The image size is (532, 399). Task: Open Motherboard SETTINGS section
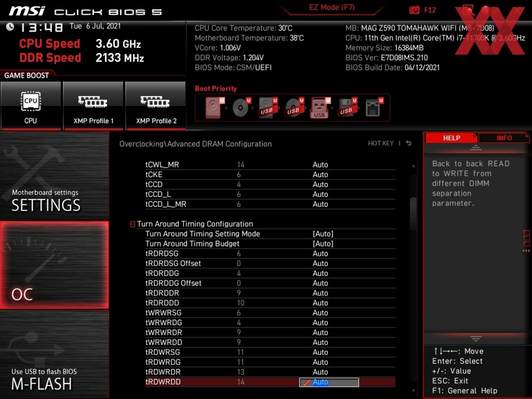click(54, 176)
